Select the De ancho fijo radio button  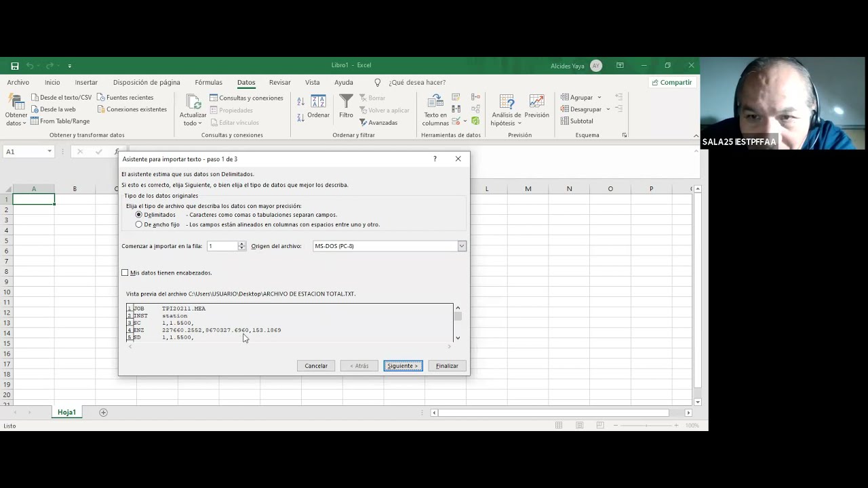coord(139,224)
